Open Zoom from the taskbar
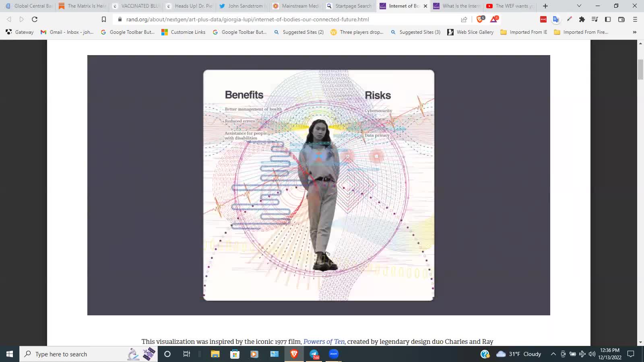This screenshot has height=362, width=644. (x=334, y=354)
